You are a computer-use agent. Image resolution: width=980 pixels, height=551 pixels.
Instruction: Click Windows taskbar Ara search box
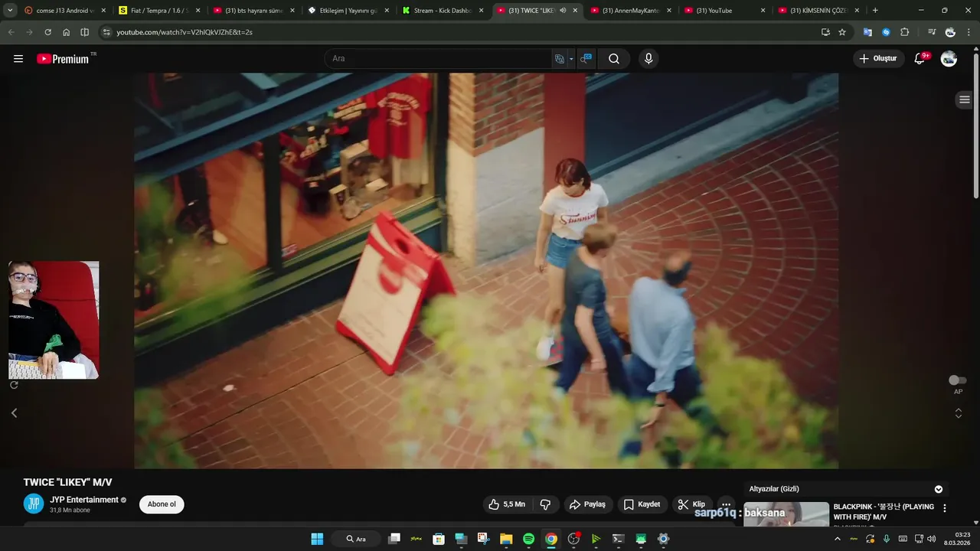[356, 539]
